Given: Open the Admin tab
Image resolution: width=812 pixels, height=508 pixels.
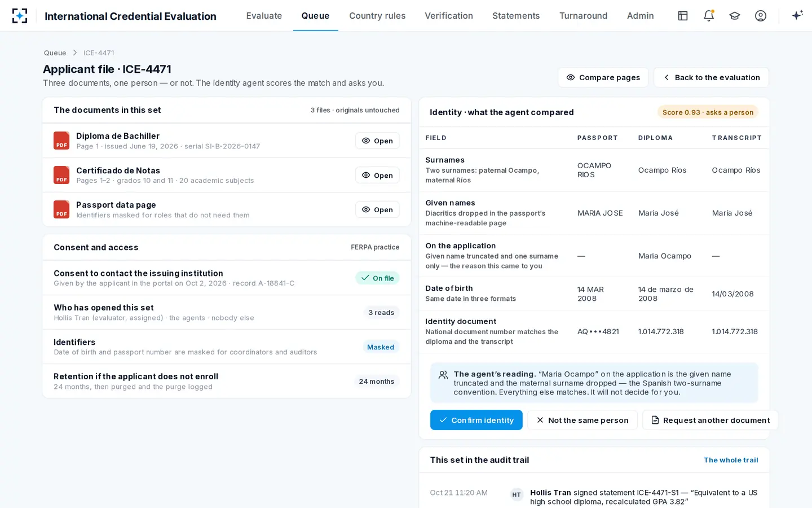Looking at the screenshot, I should [x=641, y=16].
